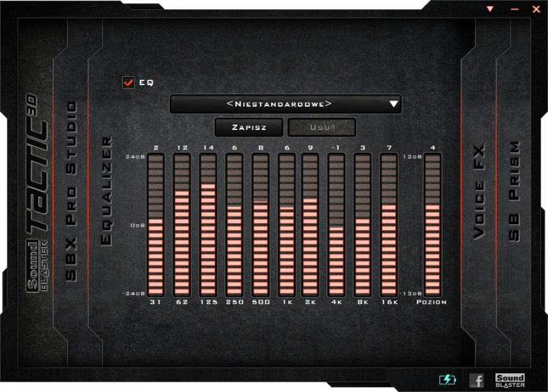Open the battery status icon
Screen dimensions: 548x392
(447, 380)
